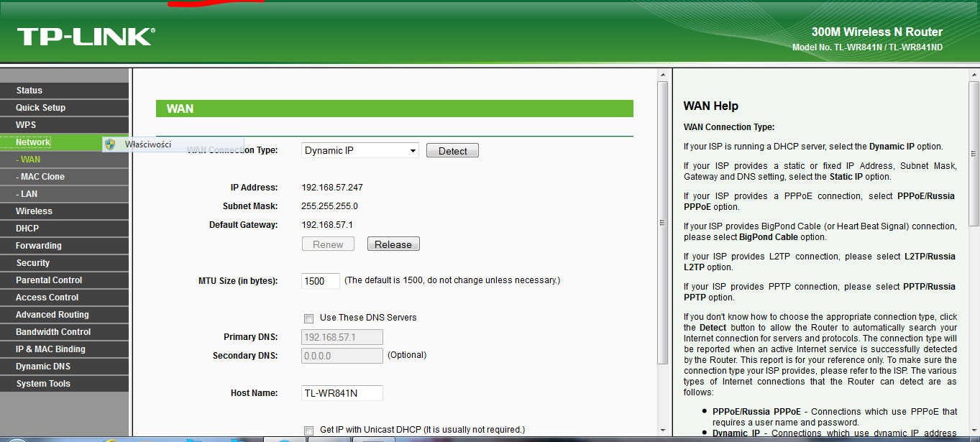Click the MTU Size input field
Viewport: 980px width, 442px height.
pyautogui.click(x=320, y=281)
